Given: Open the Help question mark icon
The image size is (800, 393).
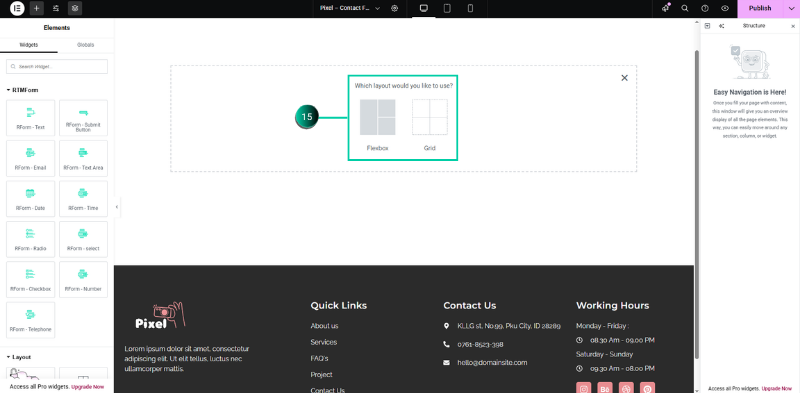Looking at the screenshot, I should coord(705,8).
